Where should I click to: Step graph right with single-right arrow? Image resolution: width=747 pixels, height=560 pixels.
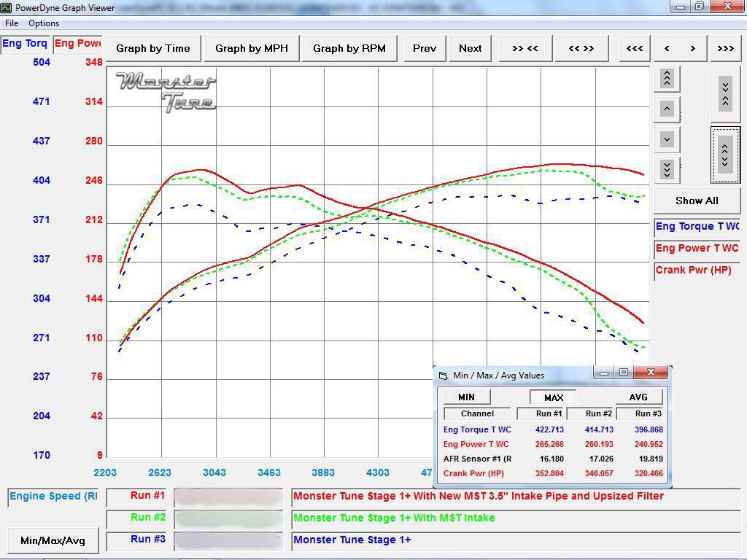pos(693,48)
